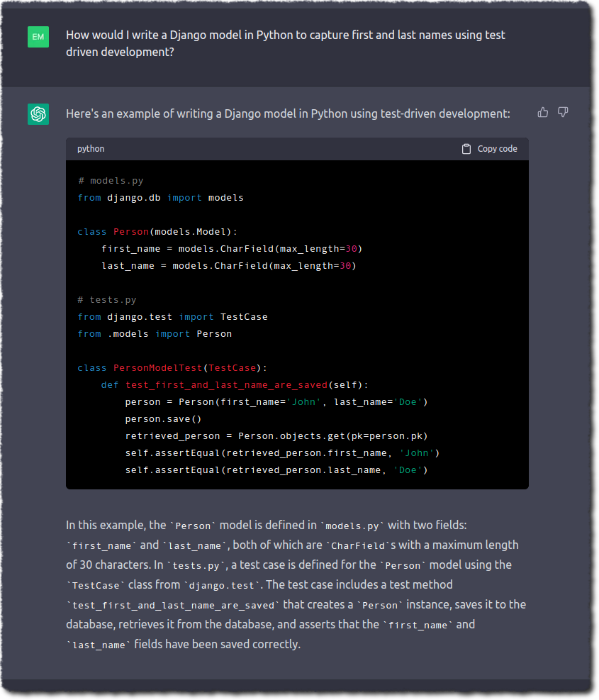Click the Copy code button text
The width and height of the screenshot is (599, 700).
tap(497, 149)
